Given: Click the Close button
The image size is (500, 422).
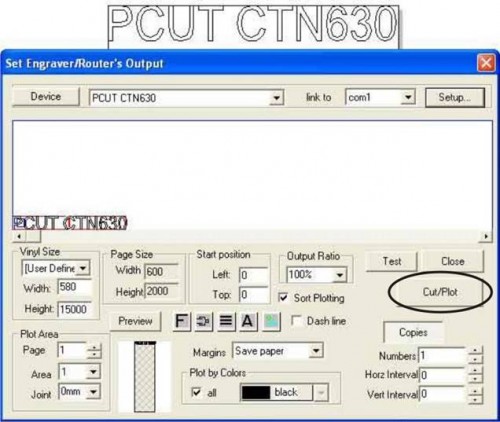Looking at the screenshot, I should [453, 261].
